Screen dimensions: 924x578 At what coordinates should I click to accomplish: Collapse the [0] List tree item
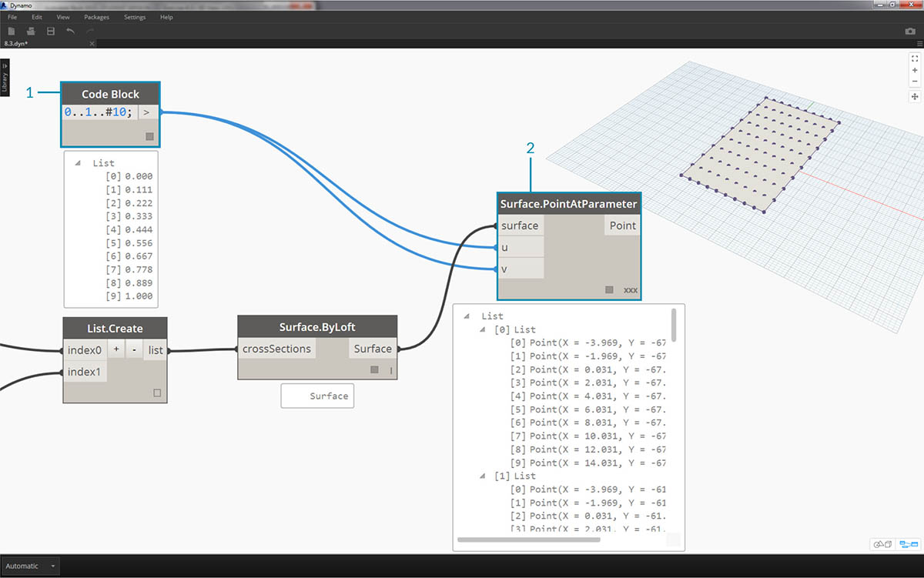pos(484,329)
